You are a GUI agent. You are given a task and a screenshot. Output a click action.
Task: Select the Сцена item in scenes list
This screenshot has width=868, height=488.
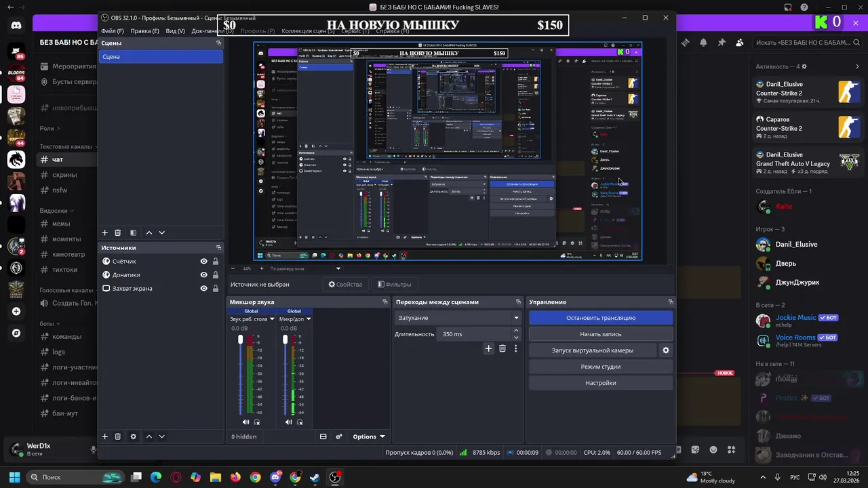click(x=161, y=56)
